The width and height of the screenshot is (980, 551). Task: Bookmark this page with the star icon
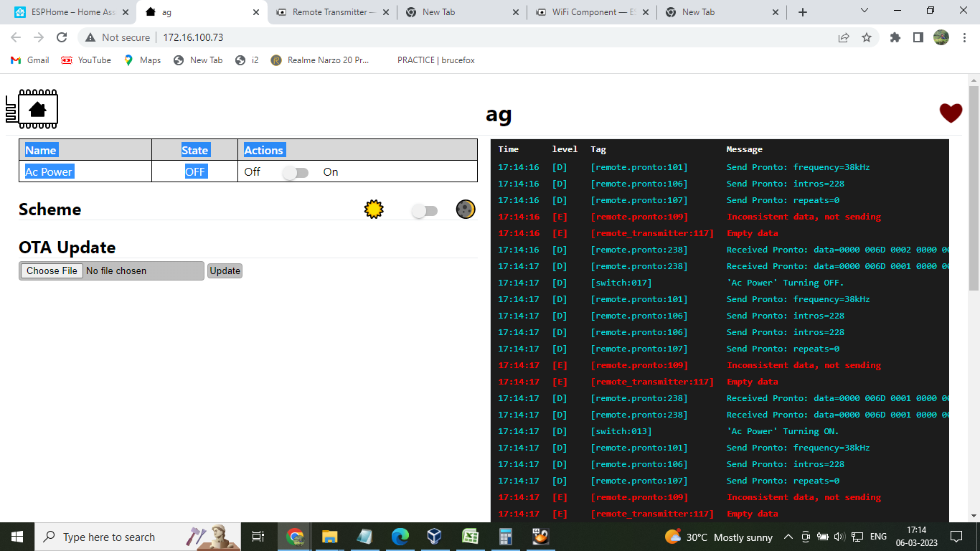(867, 37)
